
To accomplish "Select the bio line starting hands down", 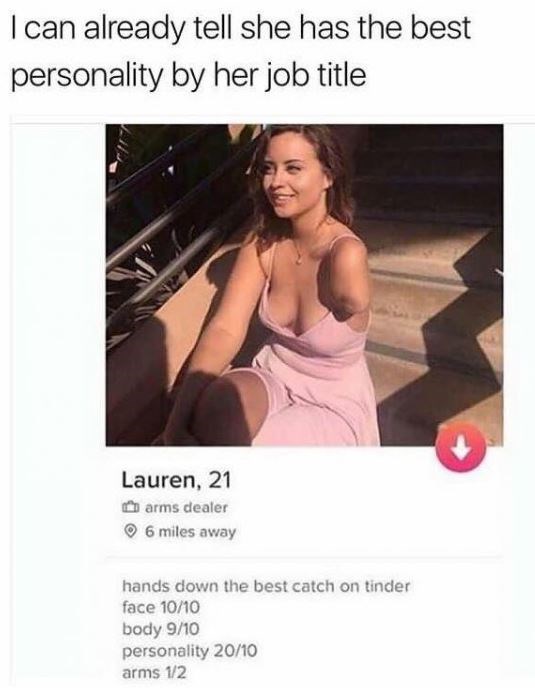I will [x=266, y=586].
